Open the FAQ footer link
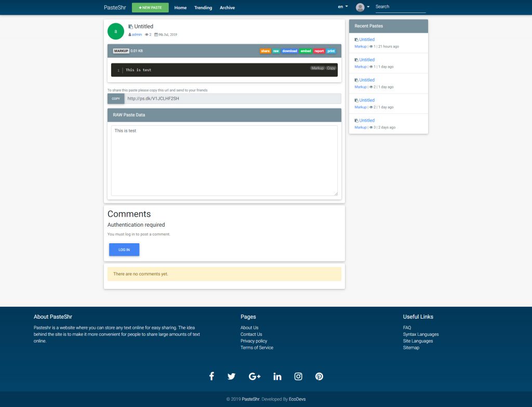Image resolution: width=532 pixels, height=407 pixels. (x=407, y=327)
